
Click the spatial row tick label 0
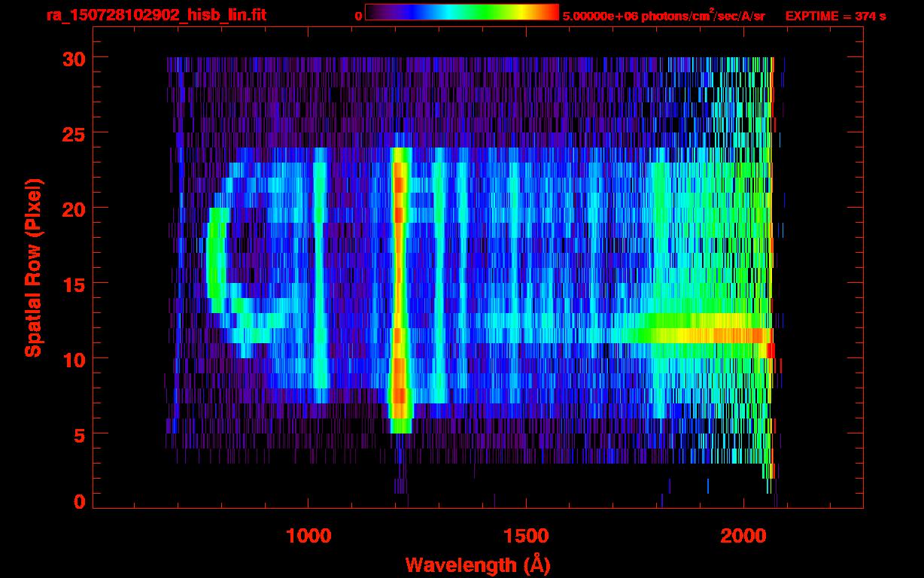(x=79, y=502)
